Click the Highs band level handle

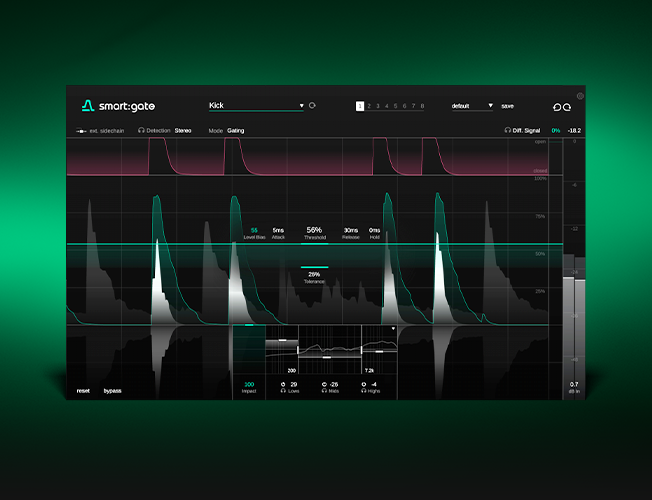pos(379,351)
